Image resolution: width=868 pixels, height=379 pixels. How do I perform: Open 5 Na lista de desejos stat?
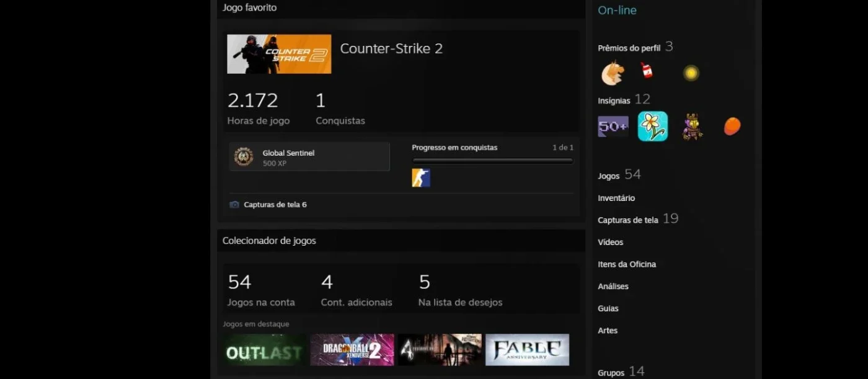pyautogui.click(x=461, y=290)
